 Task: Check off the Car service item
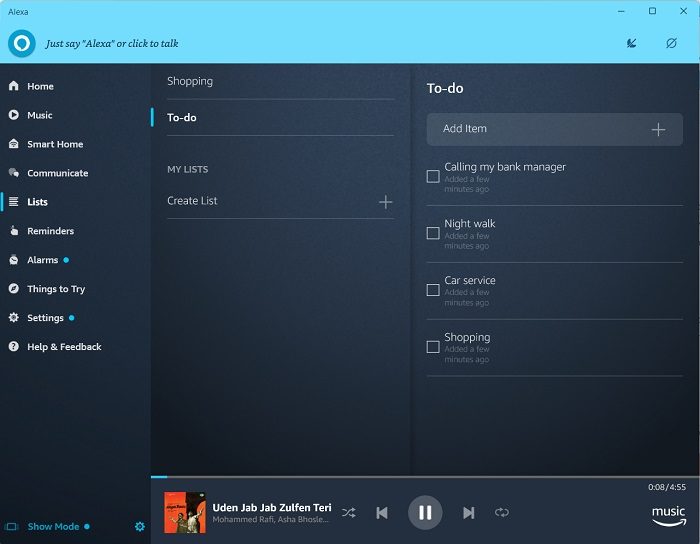(x=433, y=290)
